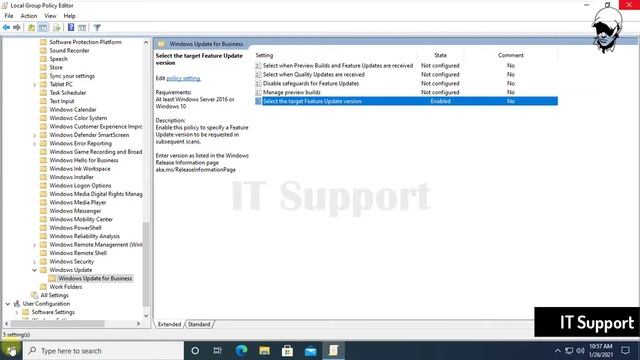Launch Microsoft Edge from the taskbar

[x=241, y=351]
